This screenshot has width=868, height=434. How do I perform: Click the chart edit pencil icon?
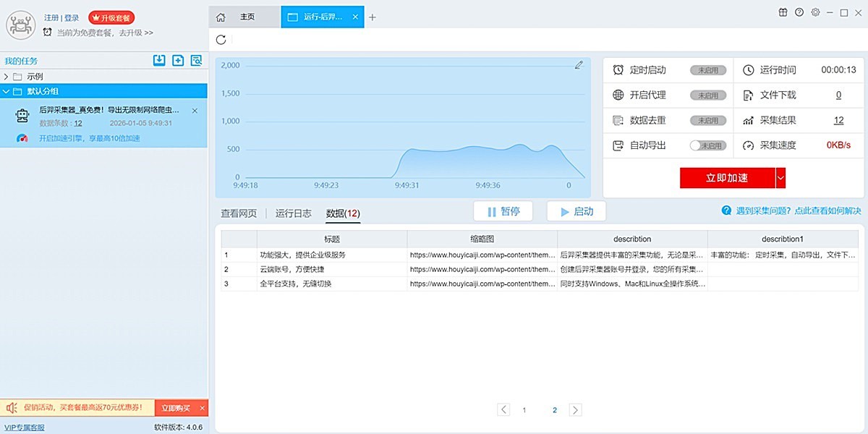click(579, 65)
